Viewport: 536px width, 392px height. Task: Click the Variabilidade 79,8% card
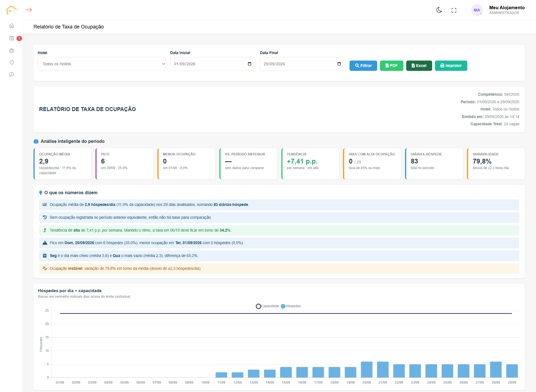pyautogui.click(x=496, y=164)
